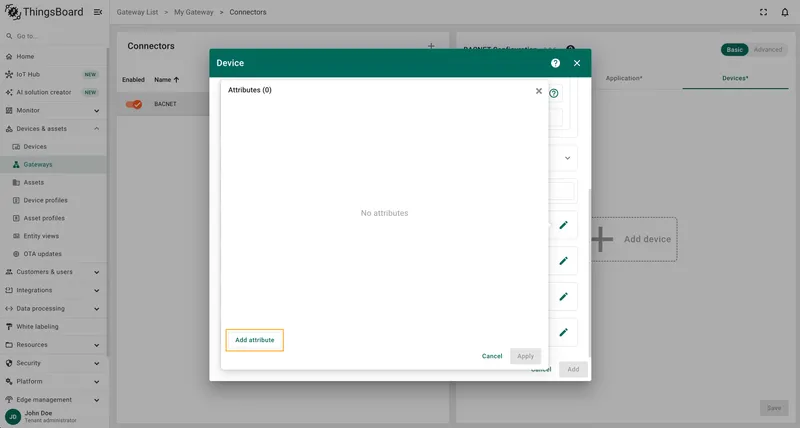Click the fourth pencil edit icon
The width and height of the screenshot is (800, 428).
click(563, 332)
